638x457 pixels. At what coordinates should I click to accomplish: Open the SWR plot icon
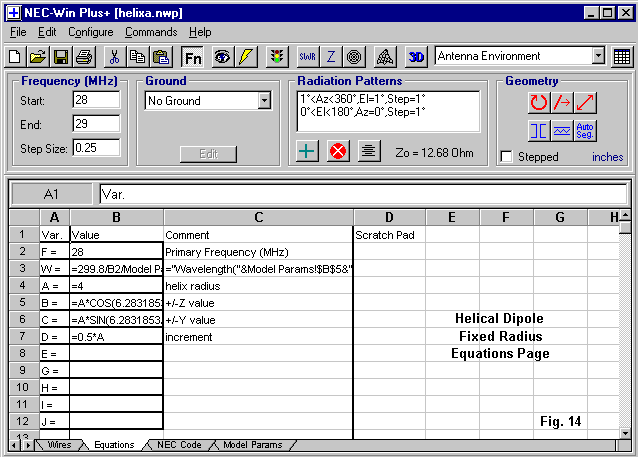(x=308, y=57)
